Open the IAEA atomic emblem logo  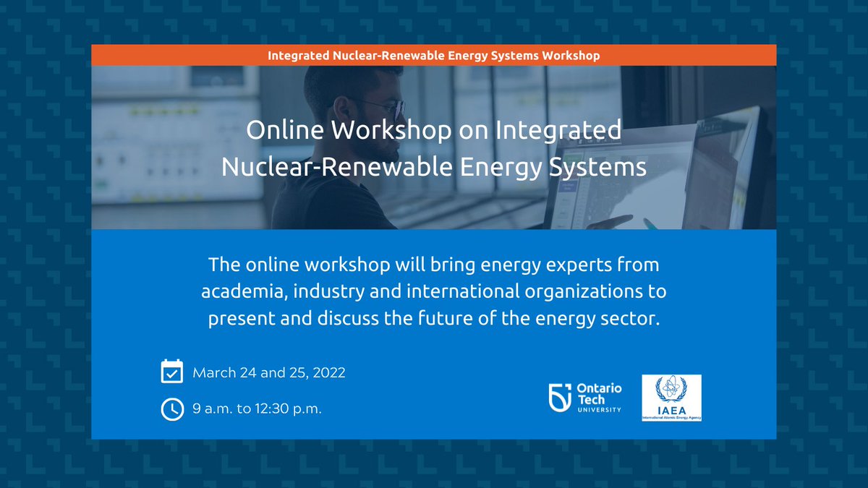pos(671,387)
